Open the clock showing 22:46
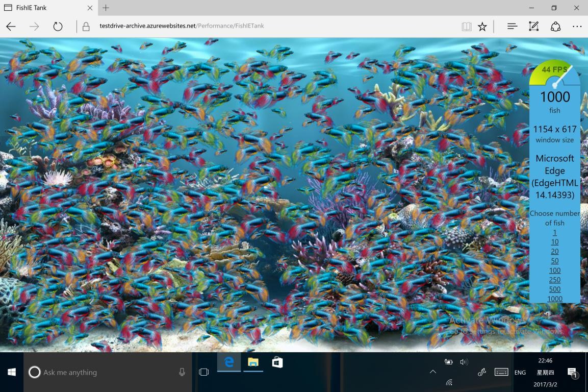The image size is (588, 392). (545, 372)
